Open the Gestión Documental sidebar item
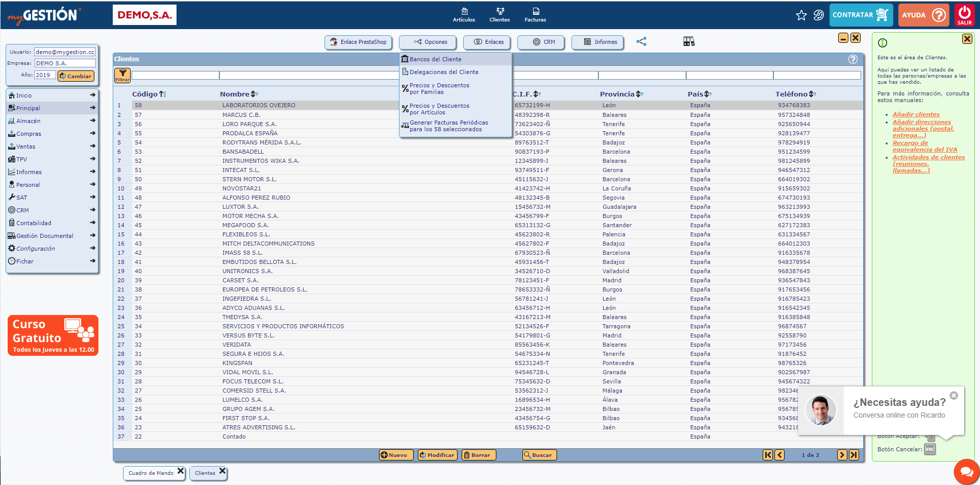Image resolution: width=980 pixels, height=485 pixels. pyautogui.click(x=52, y=236)
